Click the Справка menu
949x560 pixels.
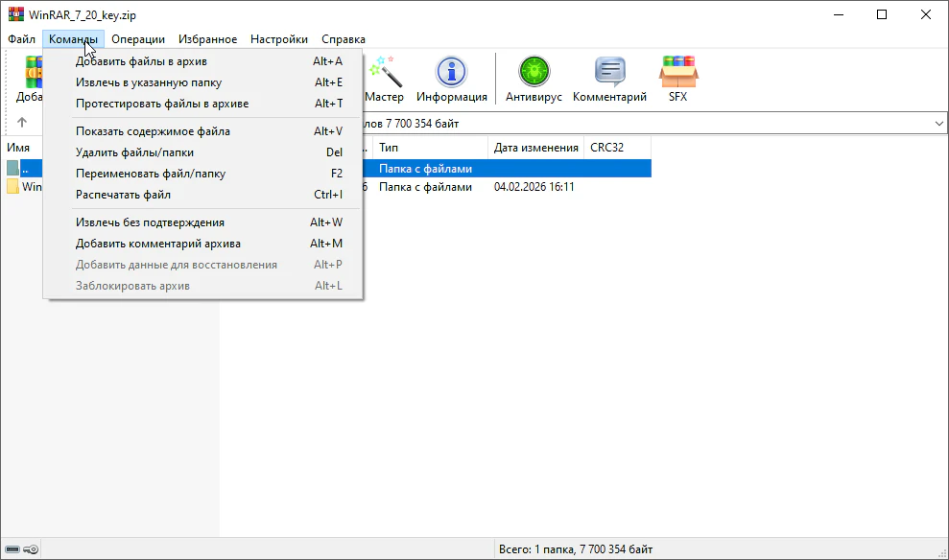(x=343, y=39)
